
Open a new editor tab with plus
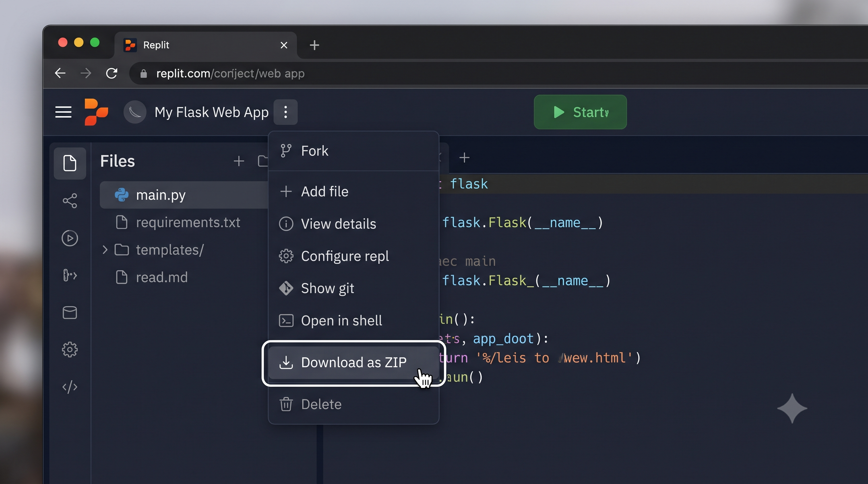coord(464,158)
